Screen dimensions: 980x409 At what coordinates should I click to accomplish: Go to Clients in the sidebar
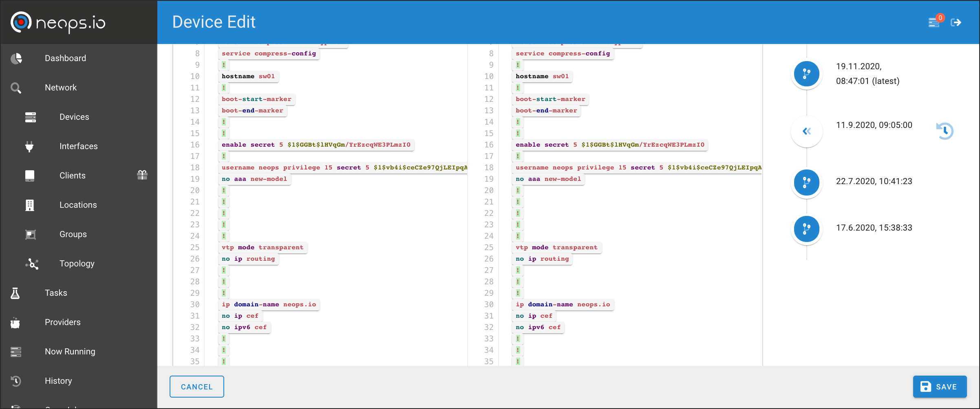coord(73,176)
